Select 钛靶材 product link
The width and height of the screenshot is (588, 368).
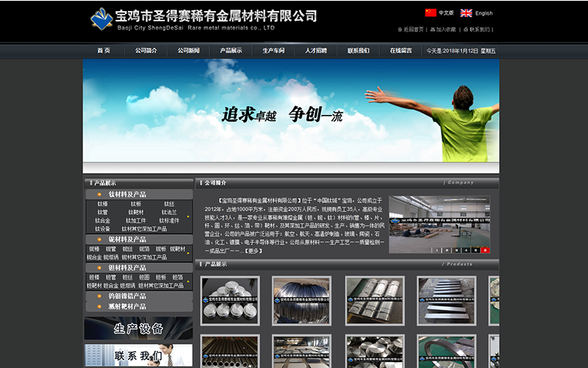tap(136, 212)
